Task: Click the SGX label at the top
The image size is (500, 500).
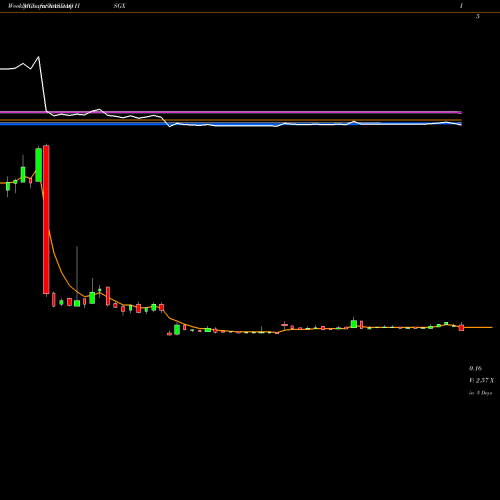Action: tap(119, 6)
